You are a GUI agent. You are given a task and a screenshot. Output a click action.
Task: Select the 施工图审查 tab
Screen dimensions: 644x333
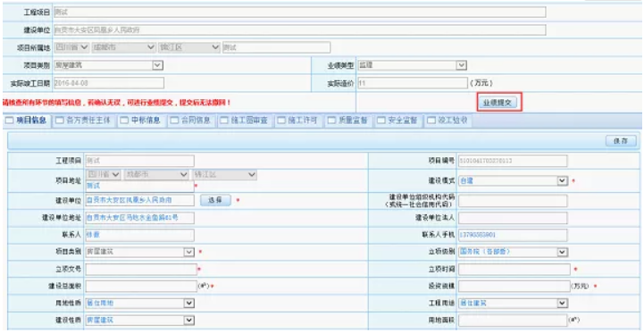[x=245, y=121]
